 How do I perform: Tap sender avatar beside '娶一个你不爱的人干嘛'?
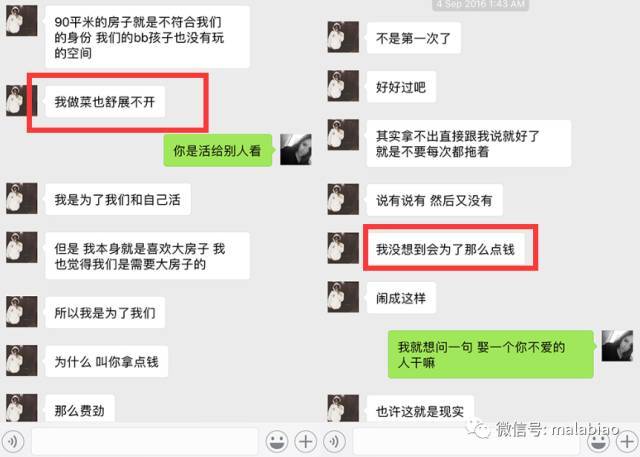point(617,346)
